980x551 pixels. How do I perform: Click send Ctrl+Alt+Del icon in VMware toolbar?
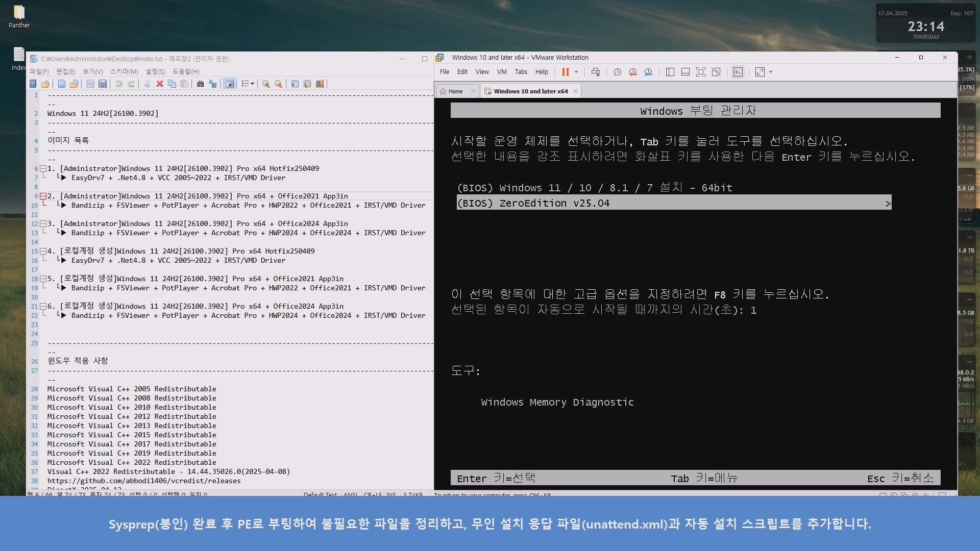coord(596,72)
